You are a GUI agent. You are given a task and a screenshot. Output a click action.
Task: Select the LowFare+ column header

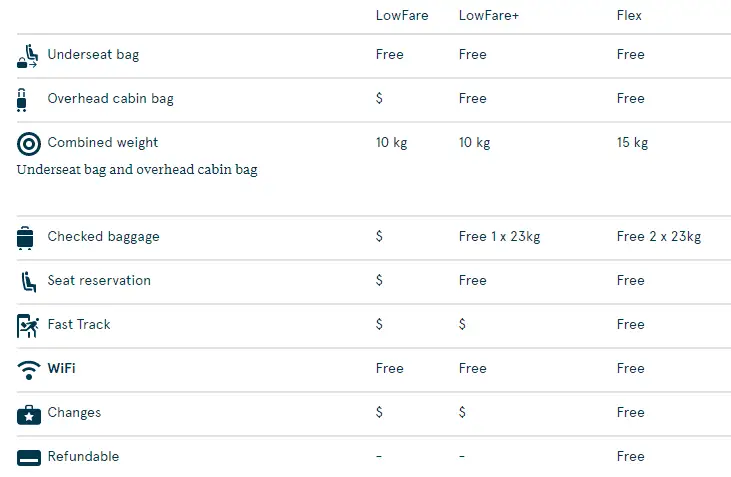489,15
